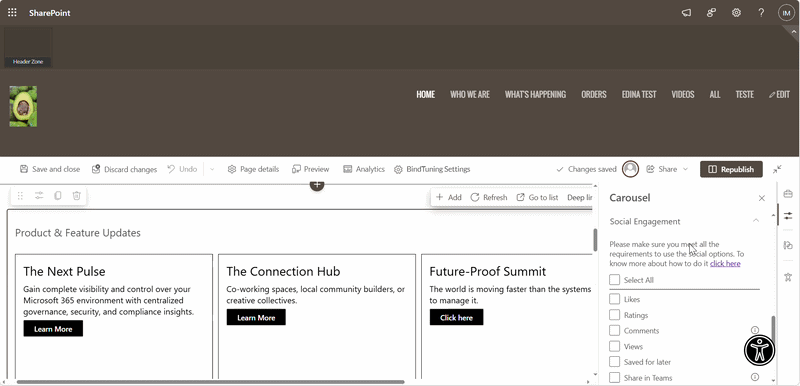Open Page details
This screenshot has width=800, height=386.
click(254, 169)
